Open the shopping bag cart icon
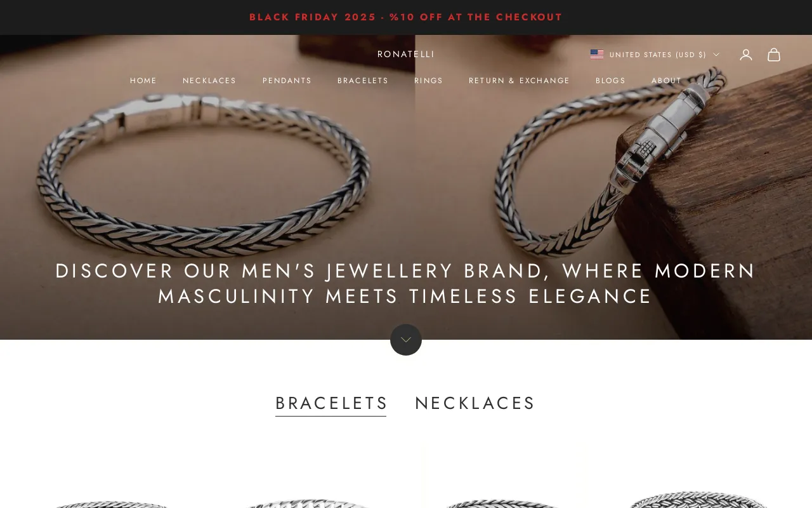Screen dimensions: 812x508 (774, 55)
